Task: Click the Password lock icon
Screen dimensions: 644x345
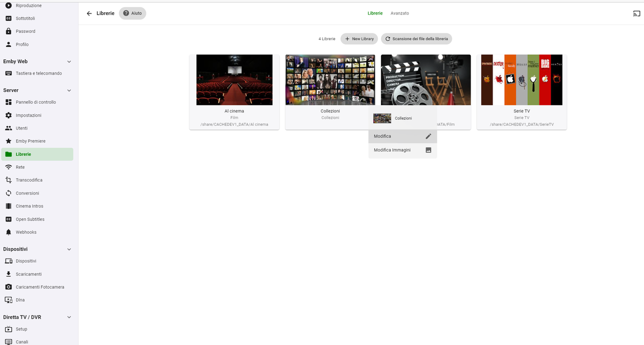Action: pos(9,31)
